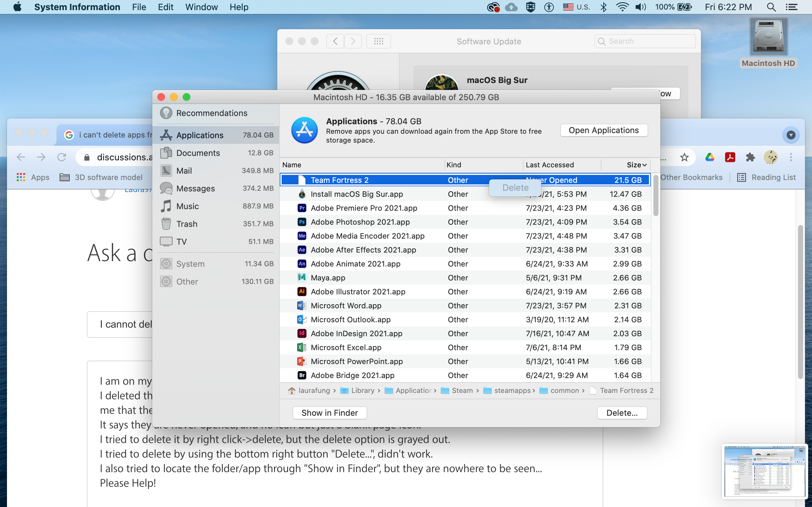This screenshot has width=812, height=507.
Task: Expand the Chrome tab search arrow
Action: point(791,135)
